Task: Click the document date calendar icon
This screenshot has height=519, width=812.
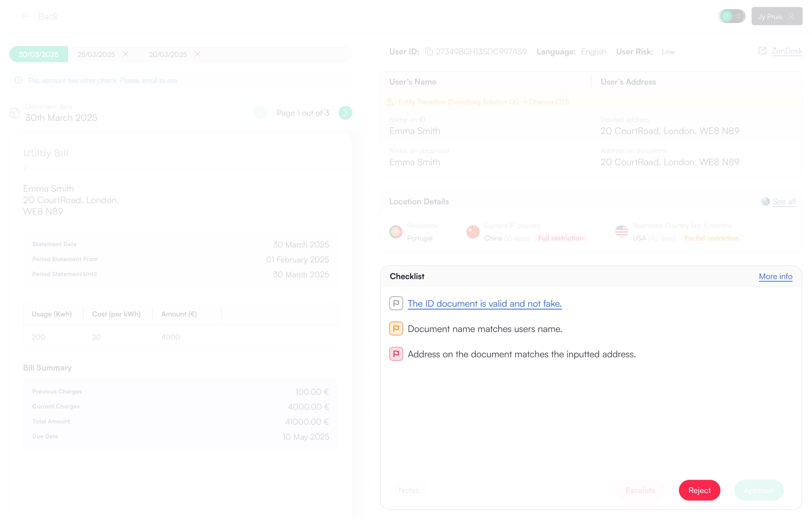Action: click(15, 113)
